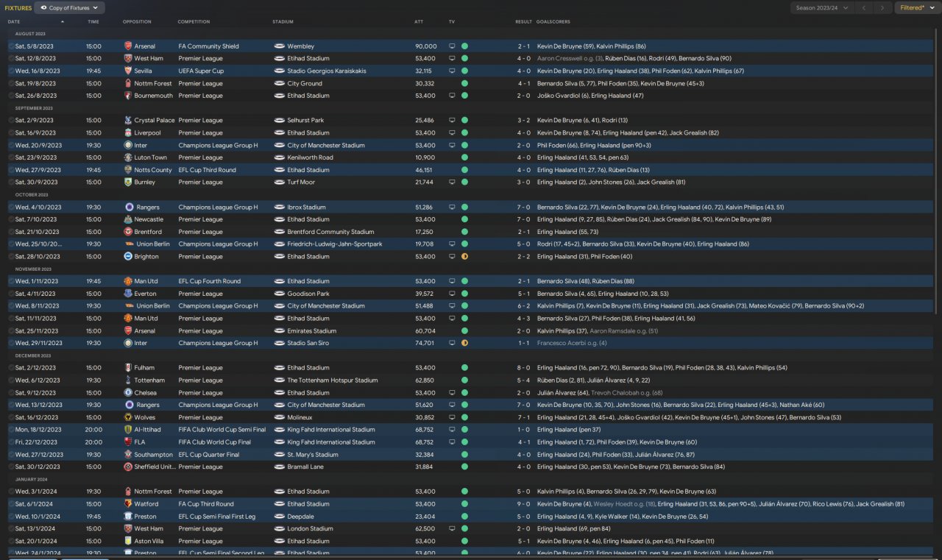Click the 90,000 attendance at Wembley
This screenshot has height=560, width=942.
(425, 46)
